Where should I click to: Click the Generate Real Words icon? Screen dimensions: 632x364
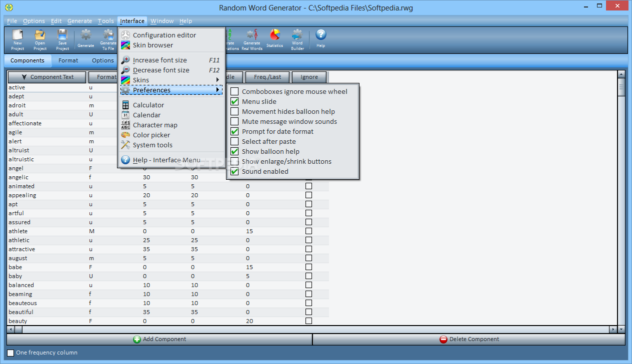[x=252, y=39]
